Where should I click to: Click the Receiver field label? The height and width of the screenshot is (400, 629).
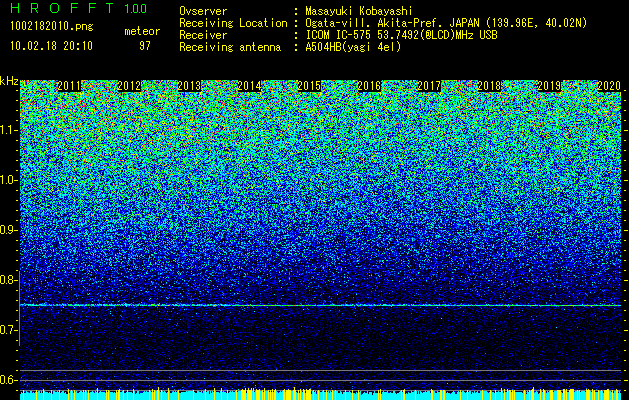click(x=203, y=35)
